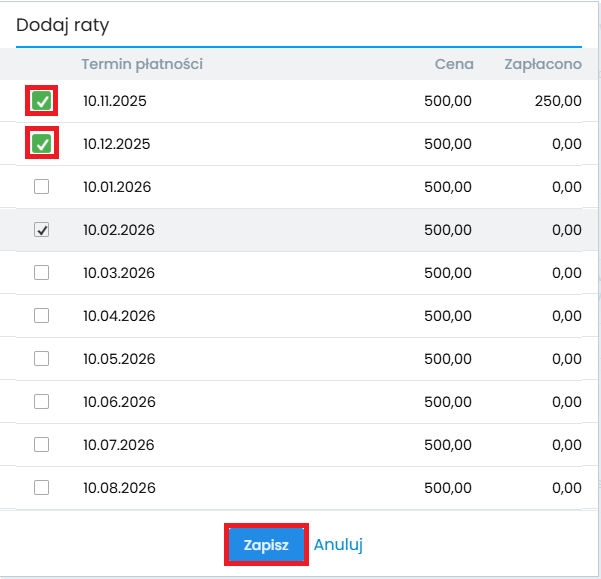Select the 10.03.2026 installment checkbox
601x579 pixels.
(x=41, y=273)
